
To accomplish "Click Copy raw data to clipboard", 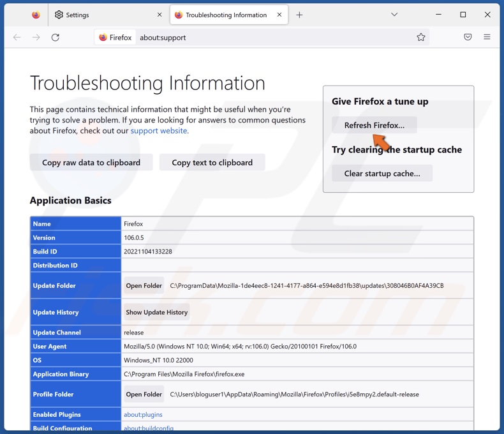I will (x=91, y=162).
